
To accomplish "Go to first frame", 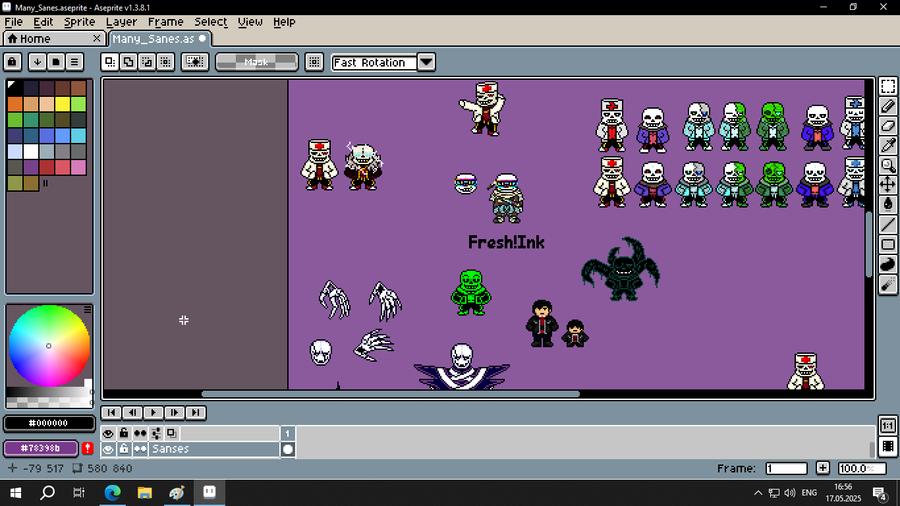I will (x=111, y=412).
